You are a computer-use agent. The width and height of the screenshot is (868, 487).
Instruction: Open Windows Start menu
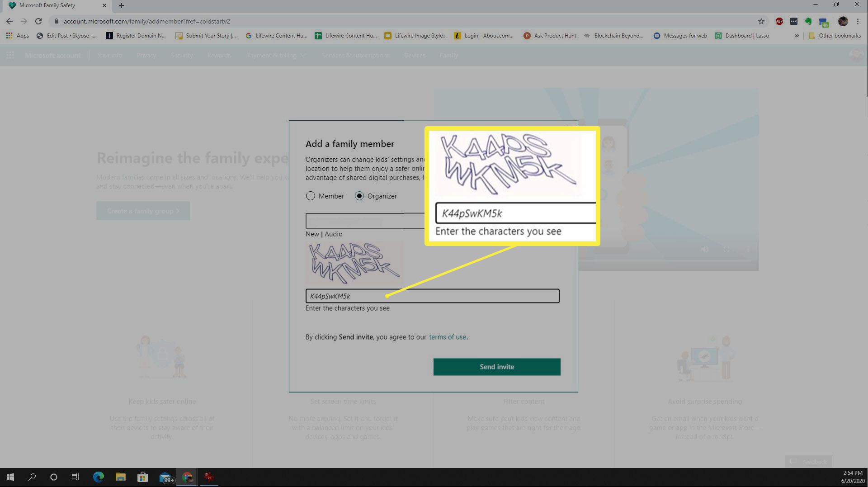tap(10, 477)
